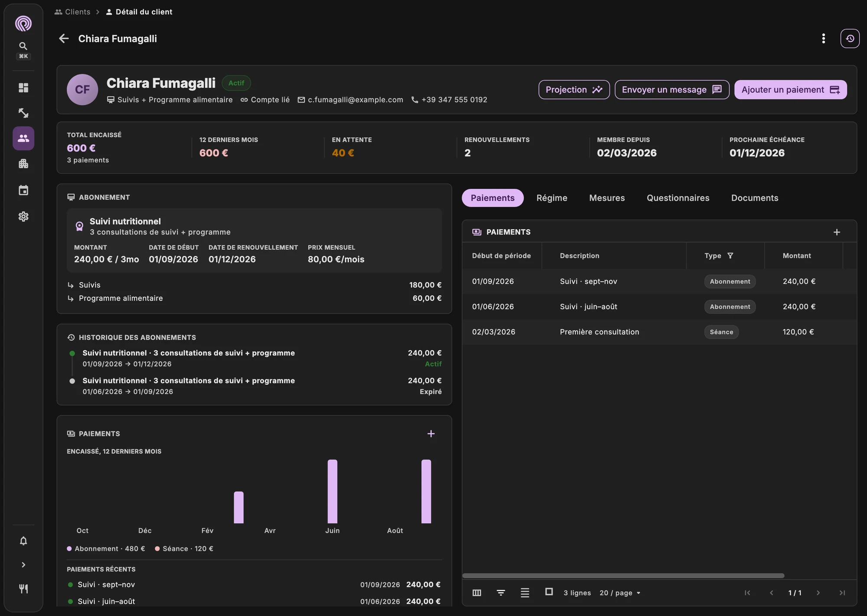Open the calendar icon in the sidebar
The height and width of the screenshot is (616, 867).
[x=23, y=190]
